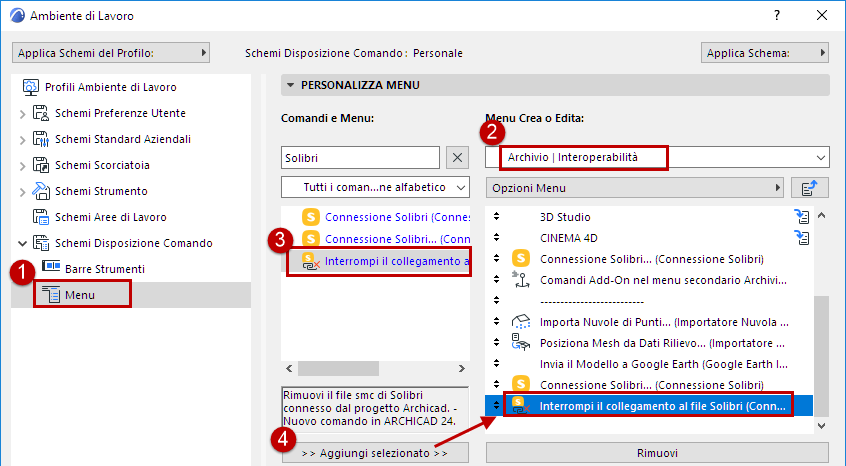The width and height of the screenshot is (846, 466).
Task: Select Comandi Add-On nel menu secondario entry
Action: pos(663,280)
